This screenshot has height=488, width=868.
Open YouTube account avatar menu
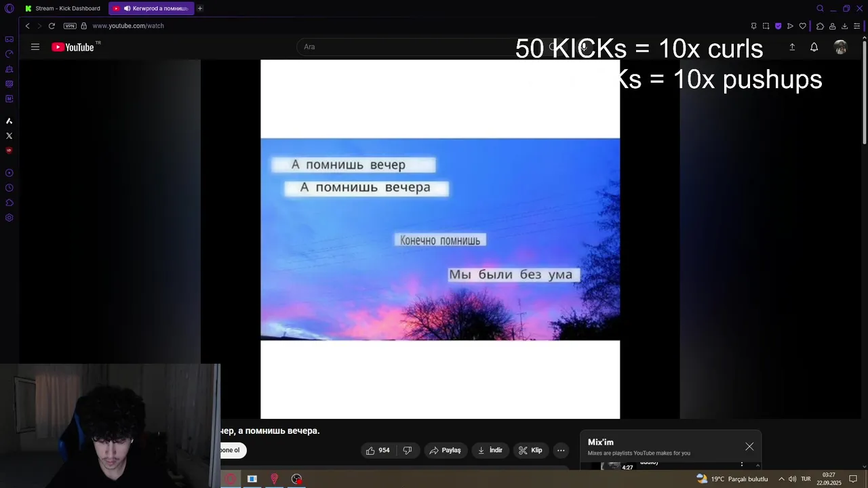tap(840, 47)
